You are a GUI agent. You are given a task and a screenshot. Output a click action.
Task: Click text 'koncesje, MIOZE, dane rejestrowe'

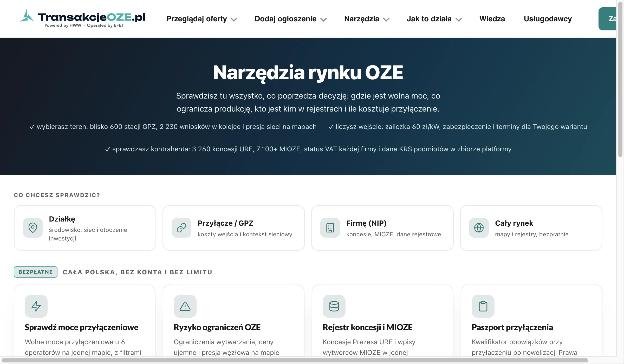coord(394,234)
